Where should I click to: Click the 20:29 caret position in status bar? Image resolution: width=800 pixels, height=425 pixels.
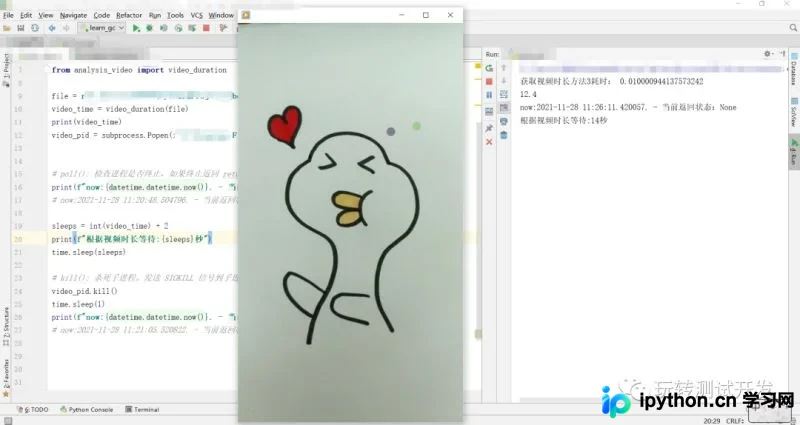[712, 421]
